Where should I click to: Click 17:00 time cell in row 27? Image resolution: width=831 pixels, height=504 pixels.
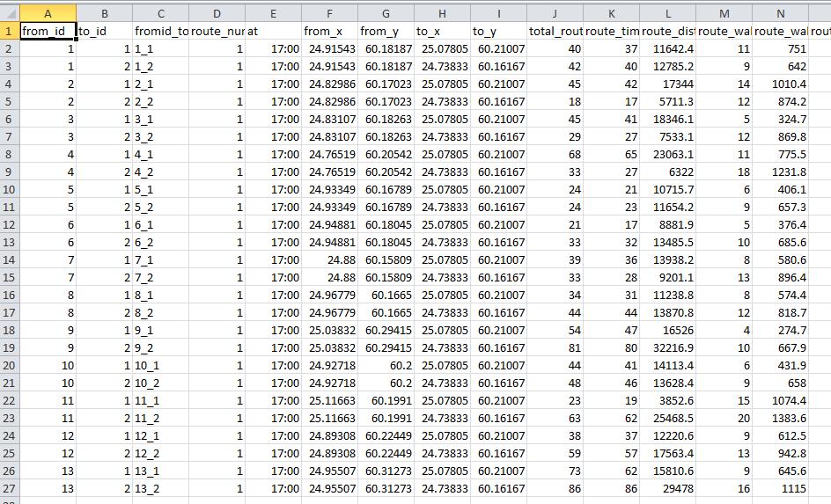[x=274, y=489]
